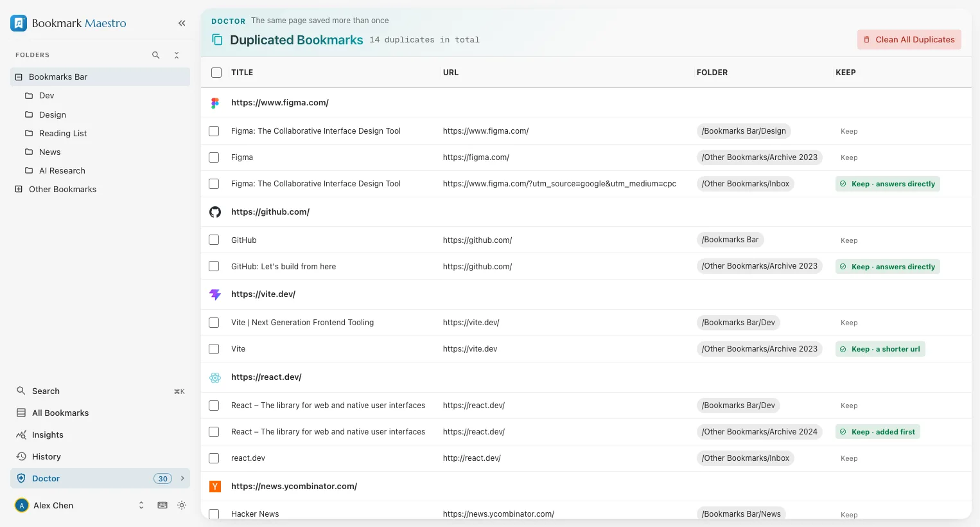Collapse the Bookmarks Bar folder tree
980x527 pixels.
pyautogui.click(x=19, y=77)
